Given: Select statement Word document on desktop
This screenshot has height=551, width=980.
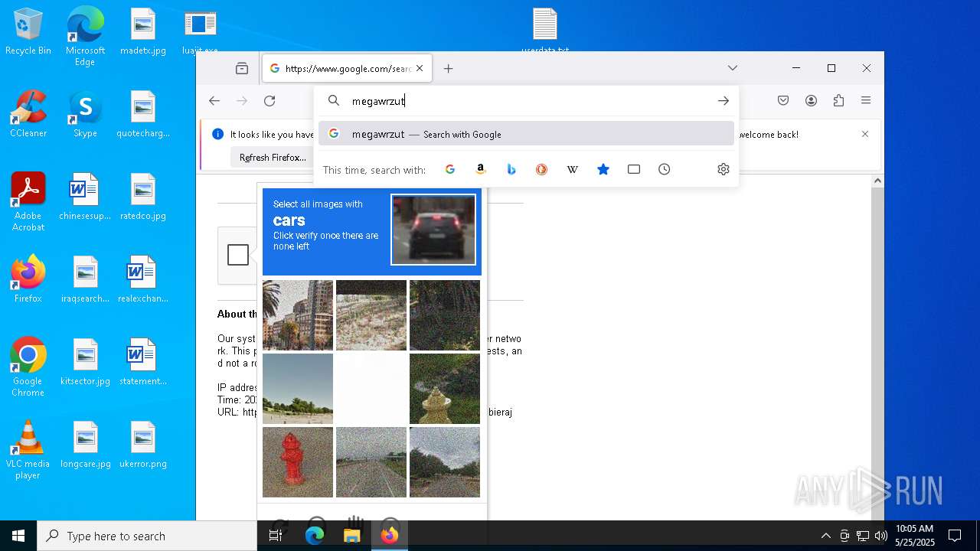Looking at the screenshot, I should 143,361.
